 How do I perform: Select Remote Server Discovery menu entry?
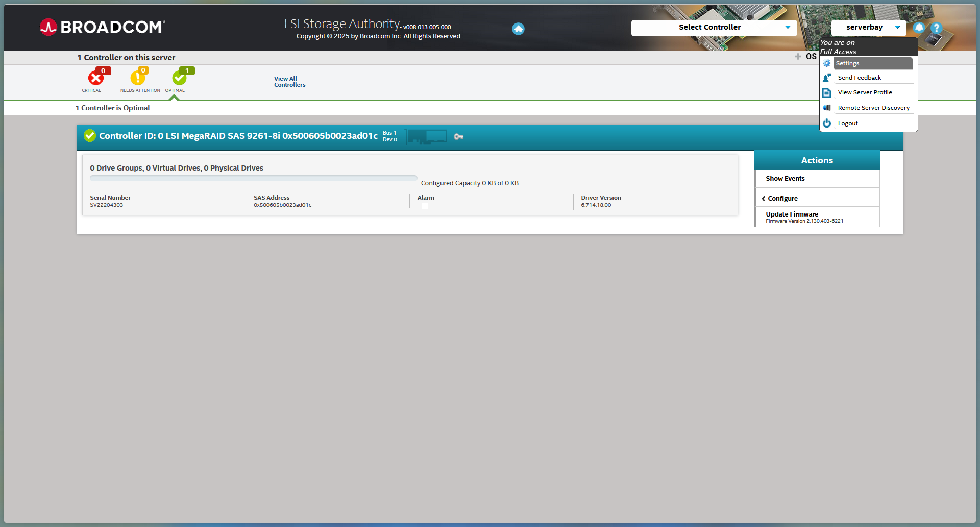(x=873, y=108)
